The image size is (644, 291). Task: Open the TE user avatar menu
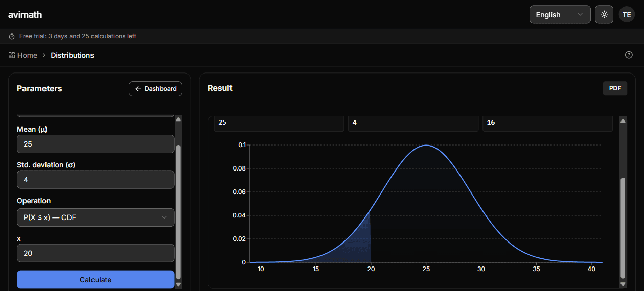[627, 15]
